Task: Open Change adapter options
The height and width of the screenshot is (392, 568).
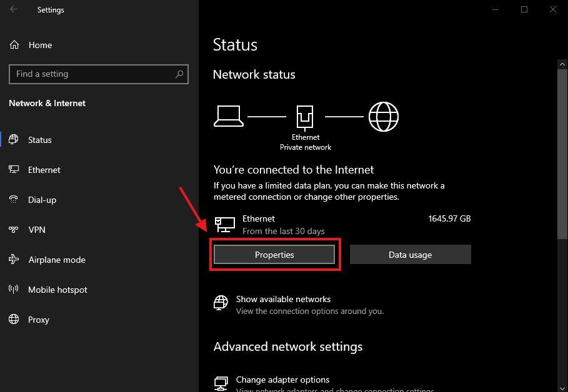Action: point(282,380)
